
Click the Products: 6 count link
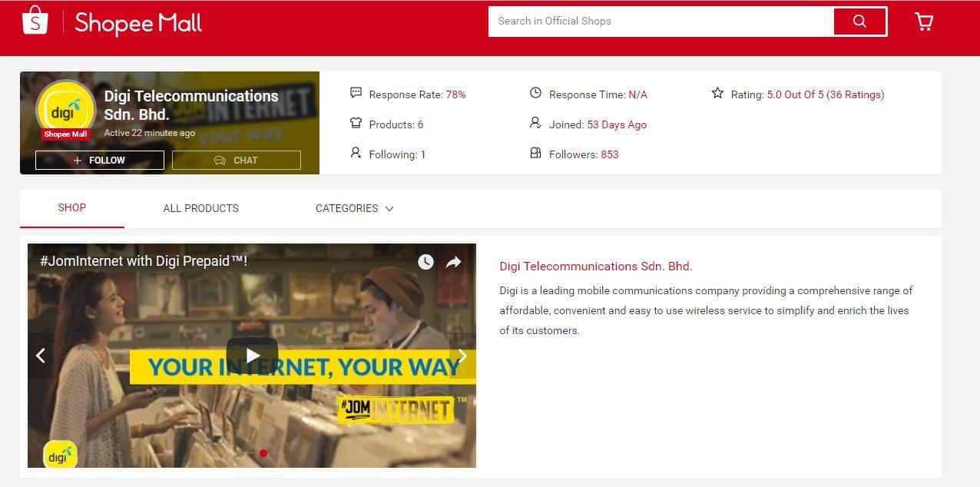pyautogui.click(x=396, y=124)
